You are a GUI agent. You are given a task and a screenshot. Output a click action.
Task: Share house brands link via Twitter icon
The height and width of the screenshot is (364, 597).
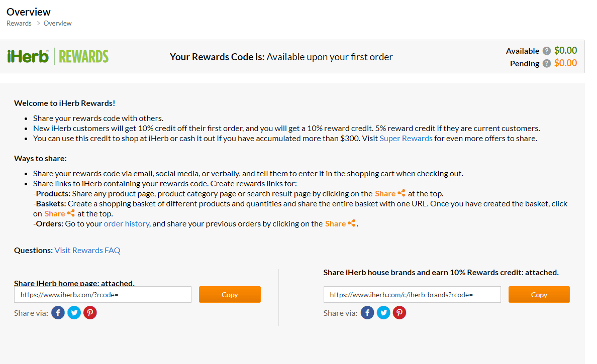coord(384,313)
